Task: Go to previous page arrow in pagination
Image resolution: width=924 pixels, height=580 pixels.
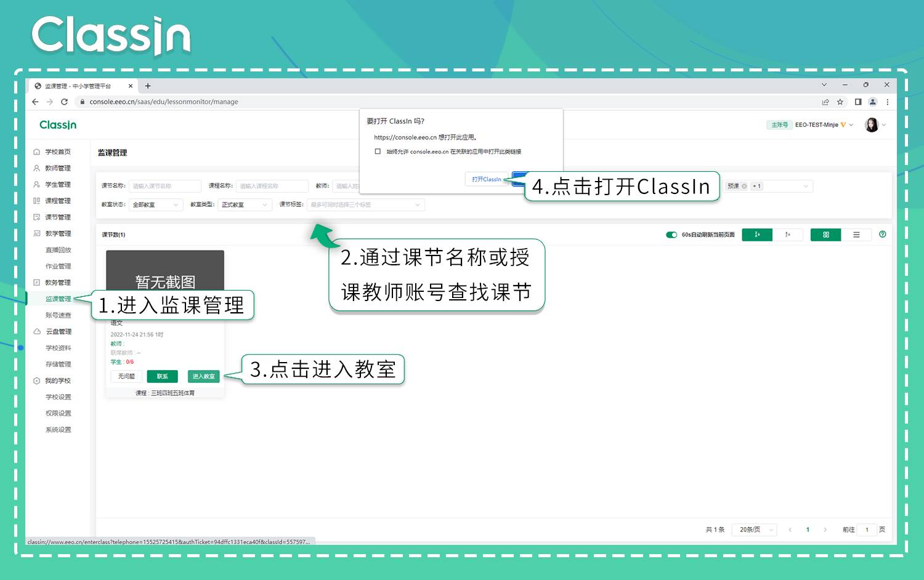Action: point(790,530)
